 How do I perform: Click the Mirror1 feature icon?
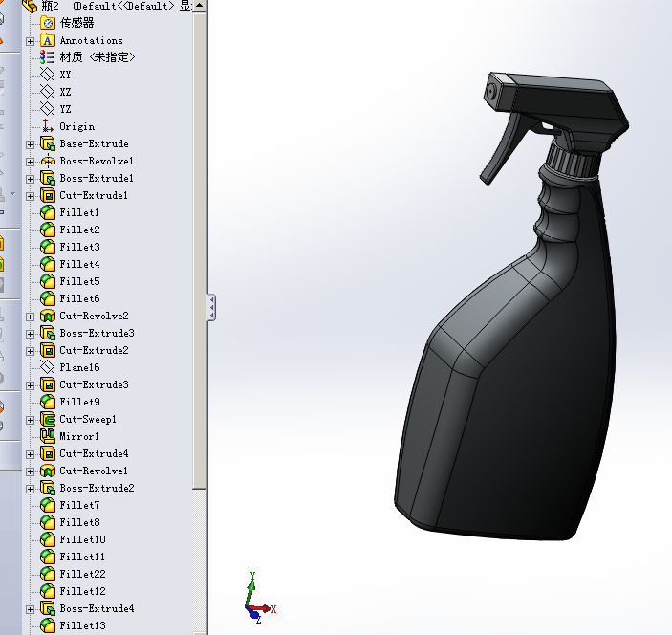point(48,436)
